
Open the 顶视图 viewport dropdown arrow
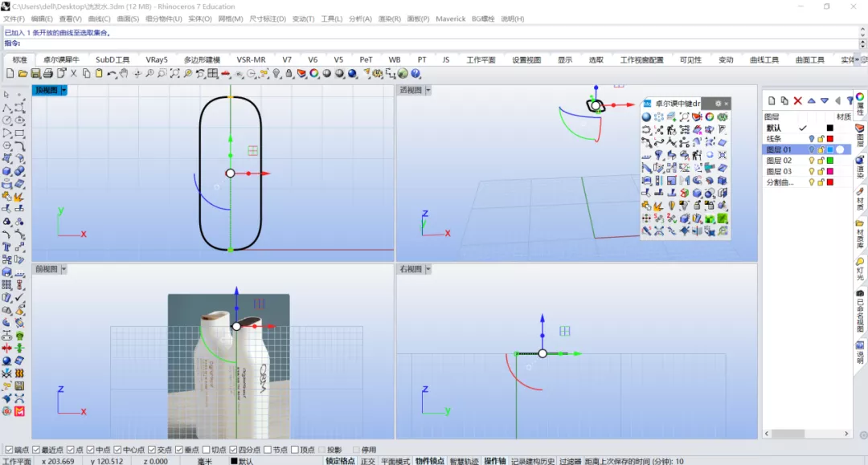click(63, 90)
